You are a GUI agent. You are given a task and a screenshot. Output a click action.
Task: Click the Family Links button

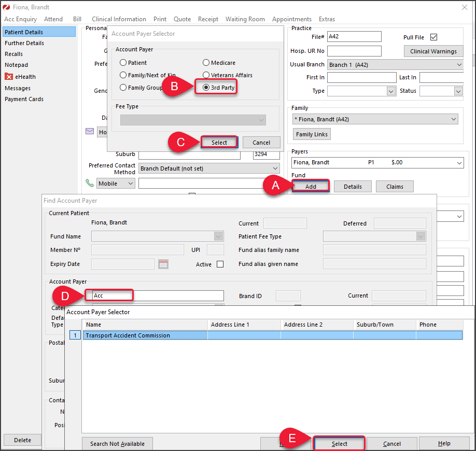click(x=312, y=134)
